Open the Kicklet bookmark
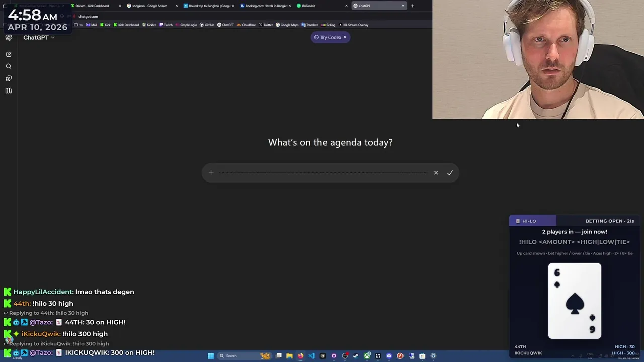 [x=148, y=25]
